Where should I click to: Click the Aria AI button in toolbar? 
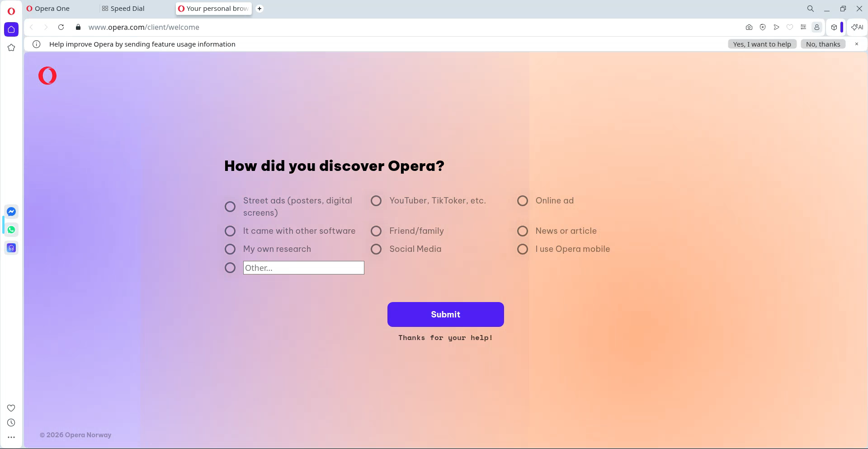tap(857, 27)
